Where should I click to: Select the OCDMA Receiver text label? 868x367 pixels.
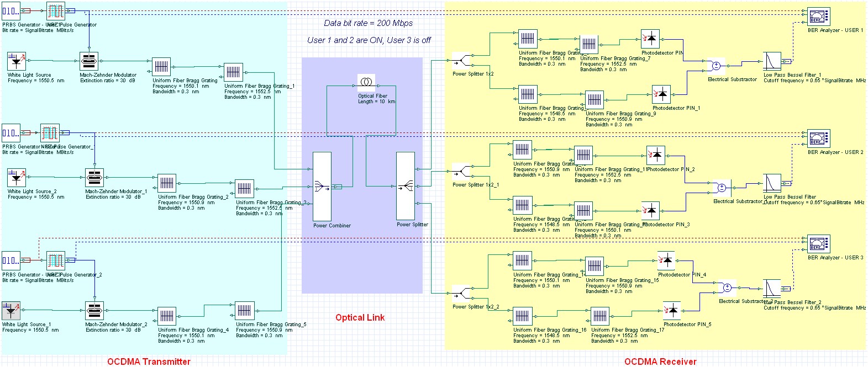(x=660, y=361)
